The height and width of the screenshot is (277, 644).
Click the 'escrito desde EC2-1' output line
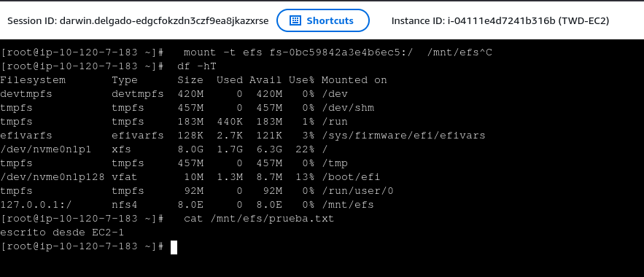pyautogui.click(x=62, y=233)
